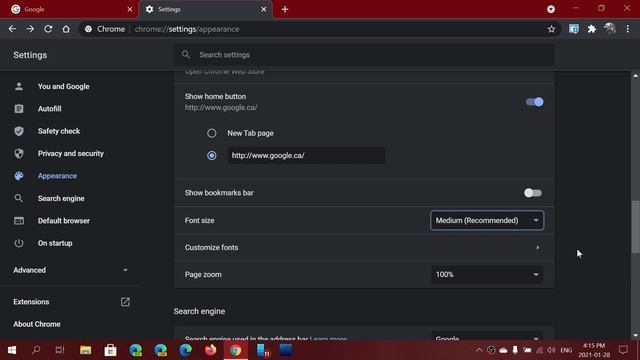
Task: Open the profile avatar menu
Action: click(x=609, y=29)
